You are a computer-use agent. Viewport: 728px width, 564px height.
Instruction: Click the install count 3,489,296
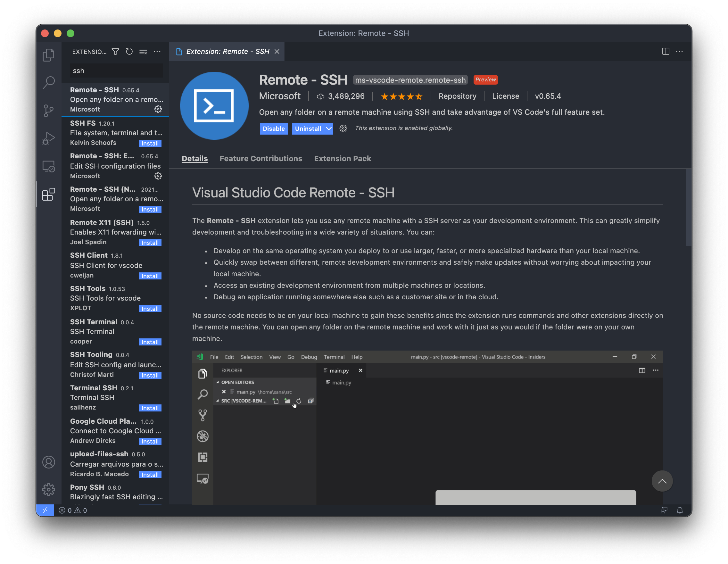[341, 96]
